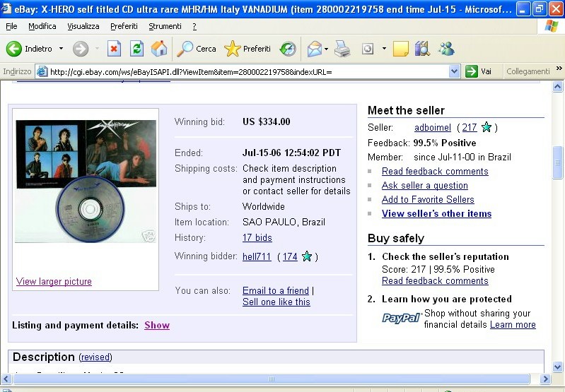Viewport: 565px width, 392px height.
Task: Click the SAO PAULO, Brazil location text
Action: 284,222
